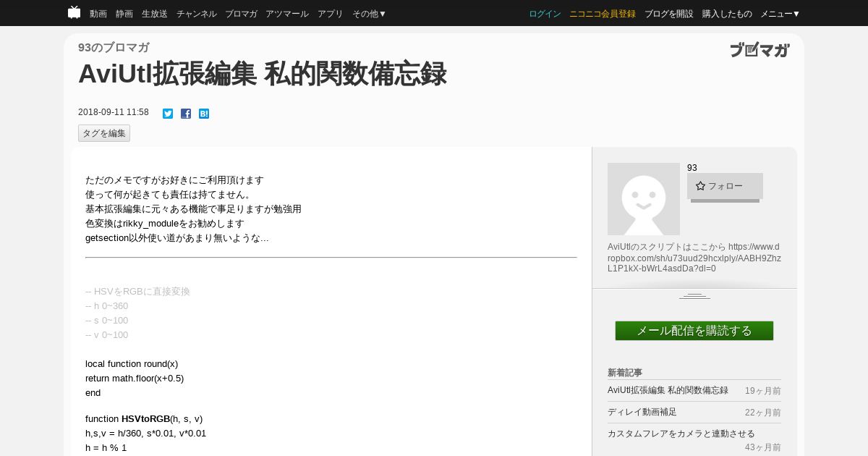Open アプリ in top navigation
Screen dimensions: 868x456
(331, 14)
